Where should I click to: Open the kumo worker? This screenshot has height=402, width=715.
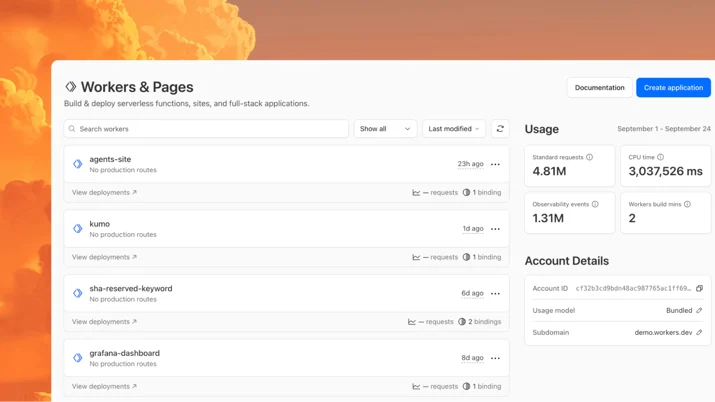point(99,224)
